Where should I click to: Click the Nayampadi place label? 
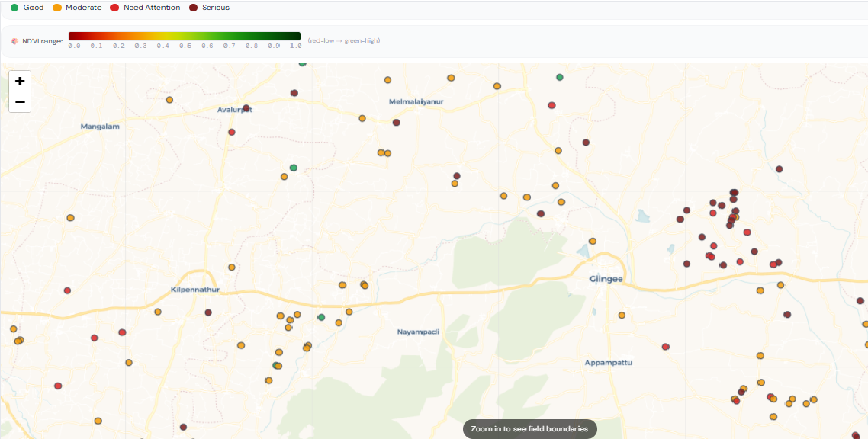[418, 332]
